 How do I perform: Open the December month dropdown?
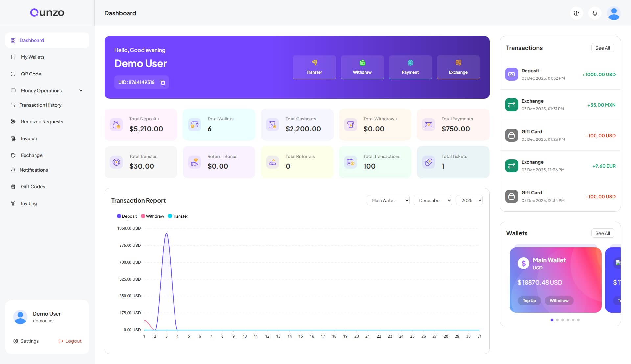click(x=433, y=200)
